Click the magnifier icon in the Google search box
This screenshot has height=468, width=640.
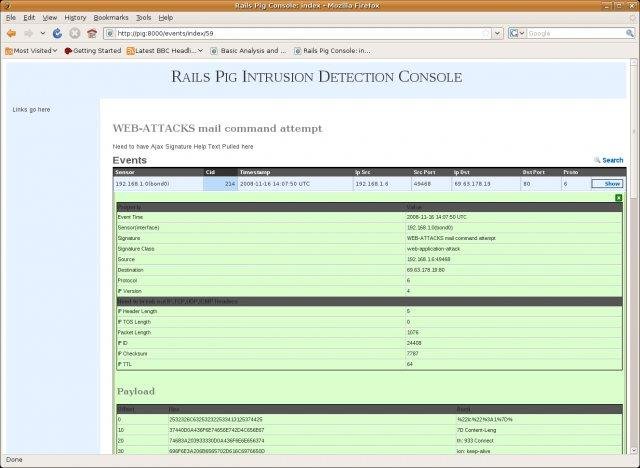630,33
